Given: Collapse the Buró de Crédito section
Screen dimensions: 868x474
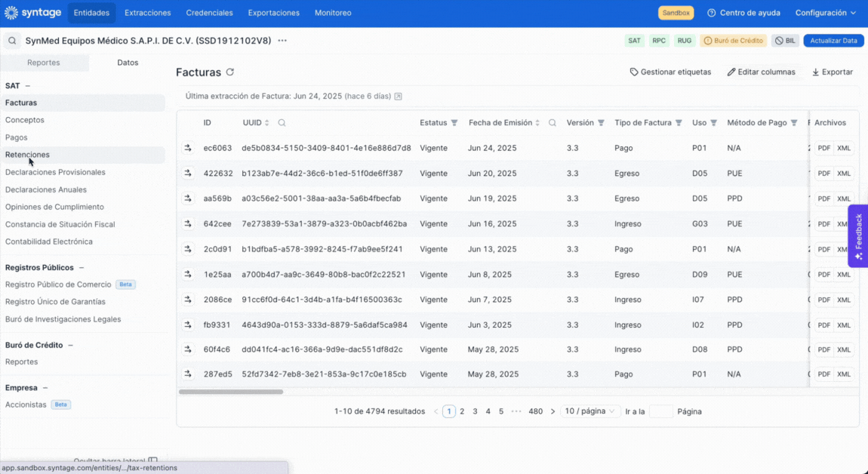Looking at the screenshot, I should (x=70, y=345).
